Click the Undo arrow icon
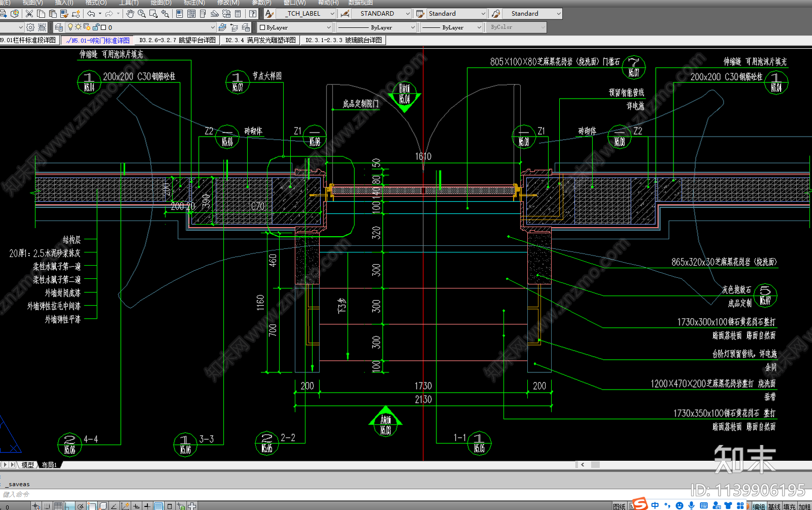The image size is (812, 510). pyautogui.click(x=91, y=14)
